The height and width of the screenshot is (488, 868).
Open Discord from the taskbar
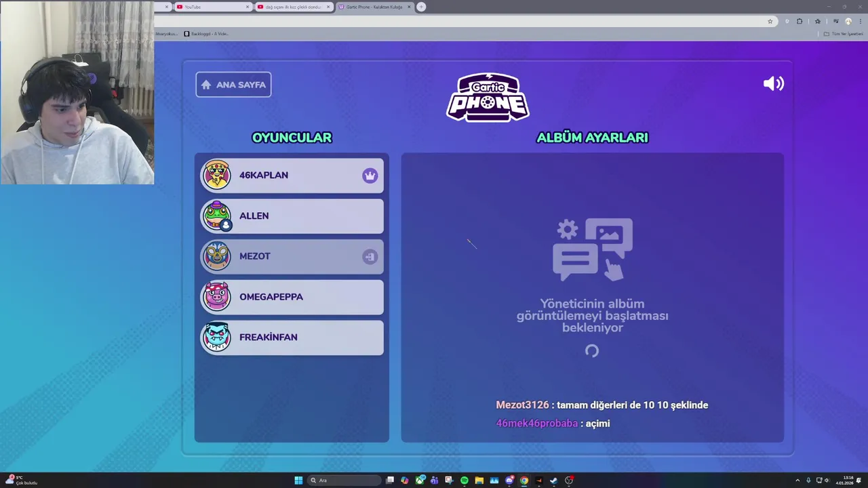pos(509,481)
